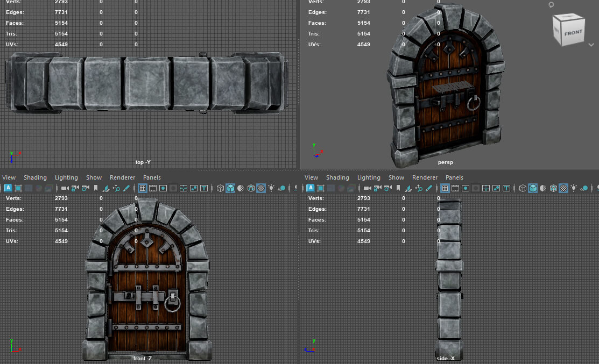Open Renderer menu in front view panel
This screenshot has width=599, height=364.
tap(122, 177)
